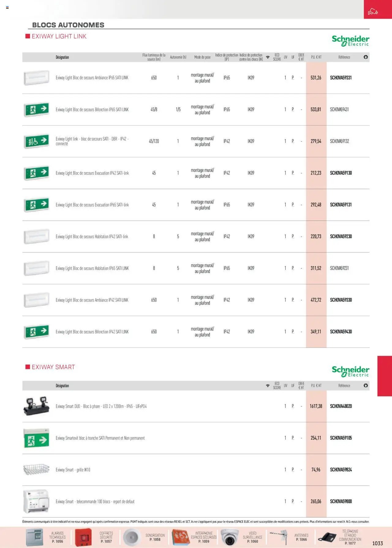This screenshot has height=548, width=392.
Task: Click the security camera icon in red corner
Action: point(373,12)
